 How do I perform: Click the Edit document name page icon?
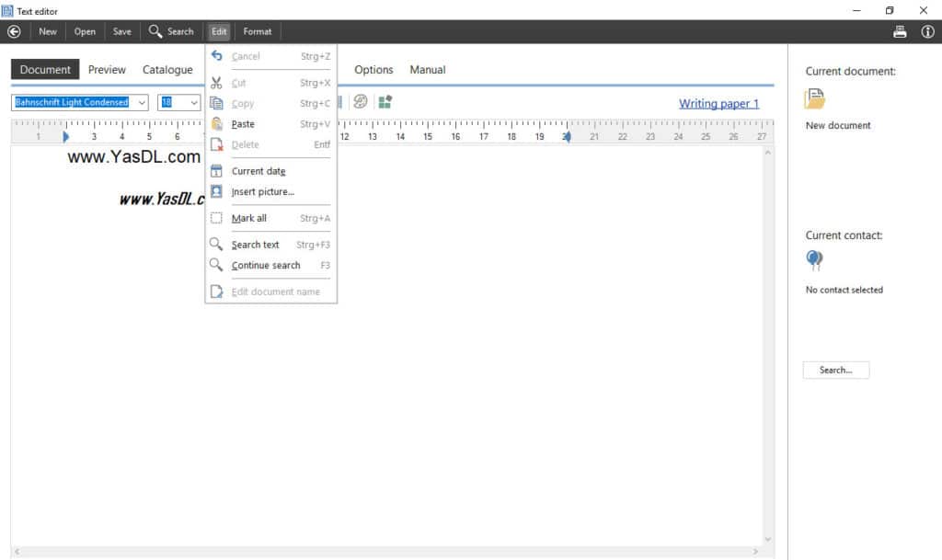(x=216, y=291)
